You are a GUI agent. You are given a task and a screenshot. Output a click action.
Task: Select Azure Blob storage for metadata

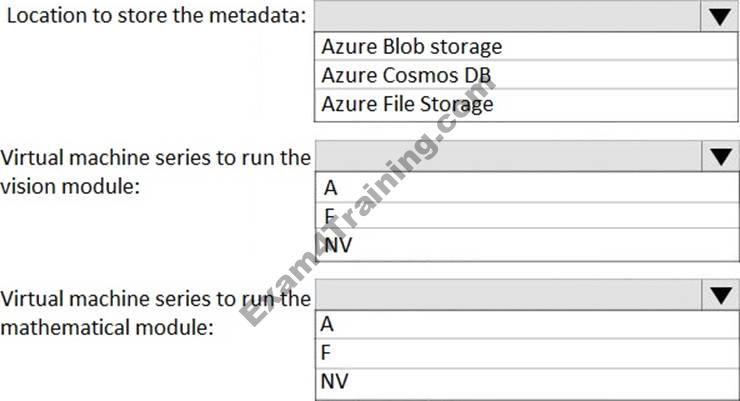click(x=412, y=46)
